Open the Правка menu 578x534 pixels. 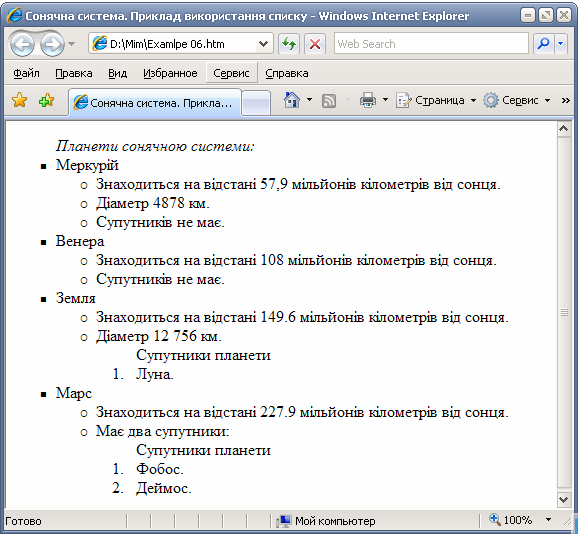tap(74, 73)
